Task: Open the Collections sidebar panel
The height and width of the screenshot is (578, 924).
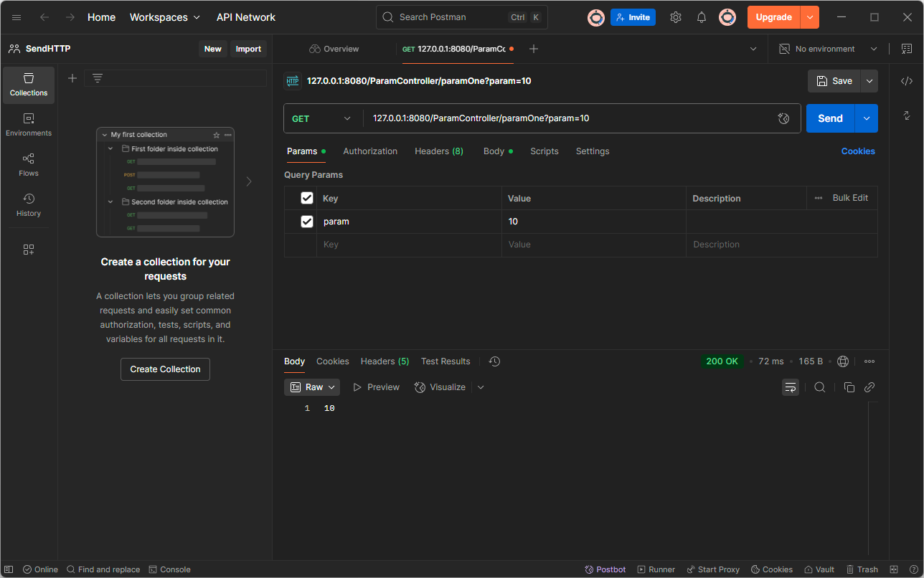Action: [x=29, y=85]
